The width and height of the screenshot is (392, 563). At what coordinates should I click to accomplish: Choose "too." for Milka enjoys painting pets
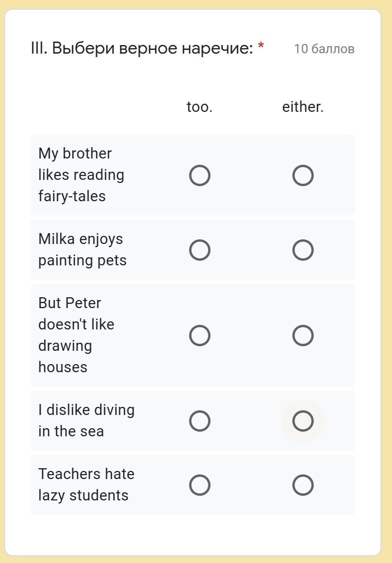(199, 250)
